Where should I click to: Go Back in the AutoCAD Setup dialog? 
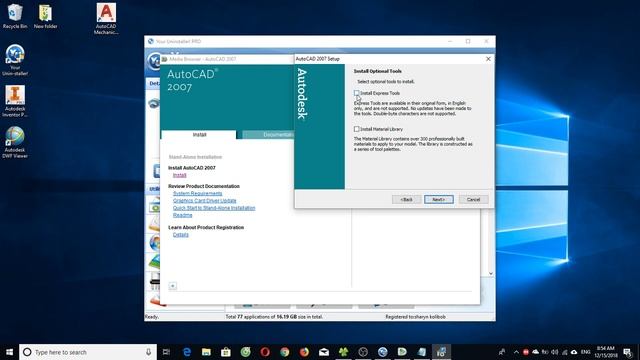[407, 200]
